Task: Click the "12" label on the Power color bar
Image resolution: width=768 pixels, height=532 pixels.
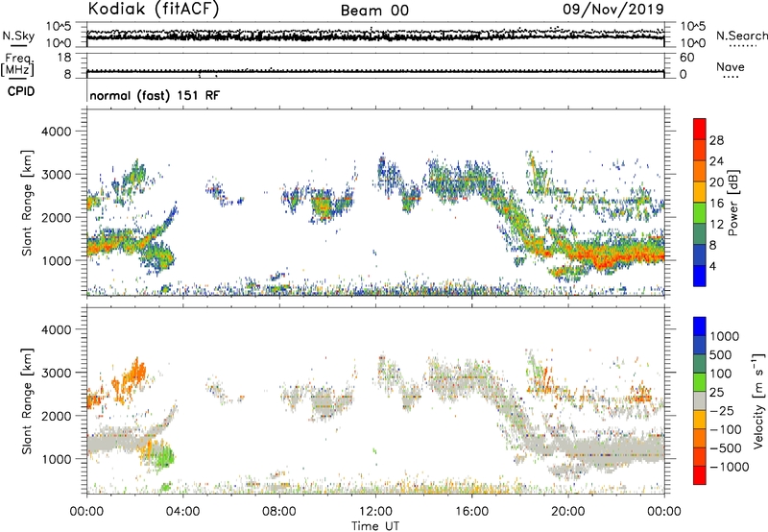Action: 716,225
